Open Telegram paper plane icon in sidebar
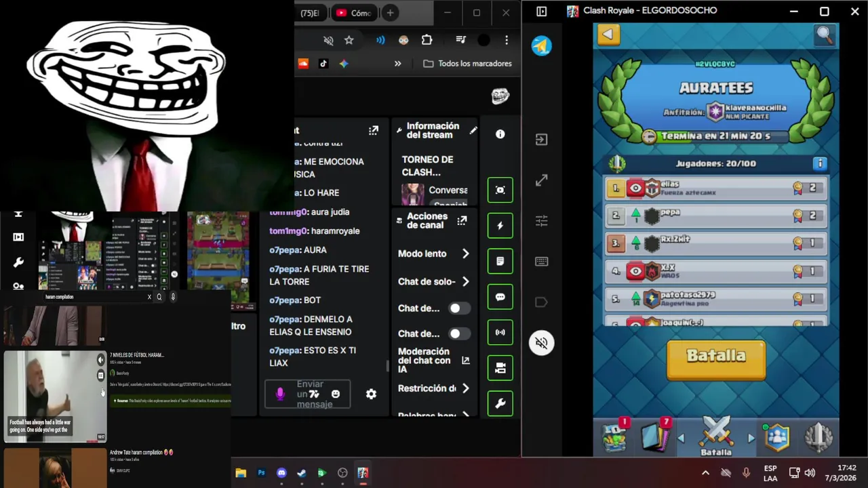 541,45
